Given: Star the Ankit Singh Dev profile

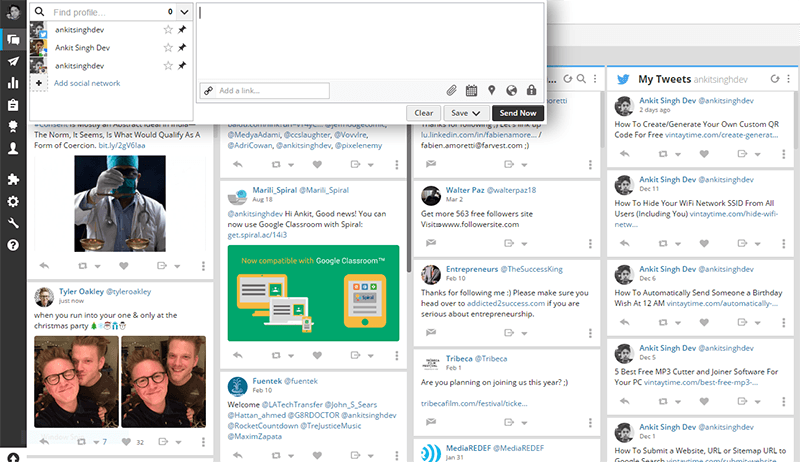Looking at the screenshot, I should [168, 47].
